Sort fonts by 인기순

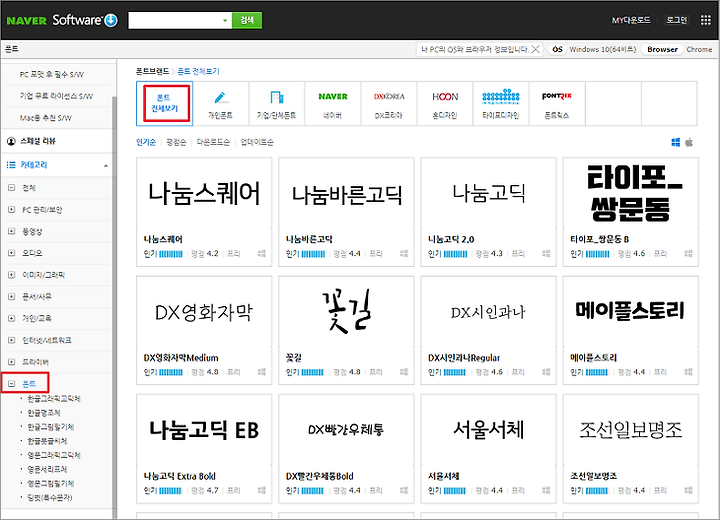pos(146,142)
